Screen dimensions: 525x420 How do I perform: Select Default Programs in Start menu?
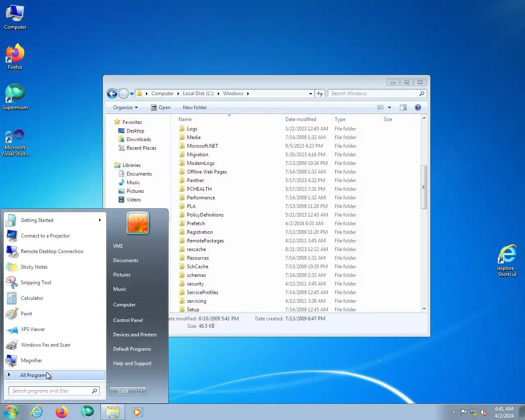[132, 349]
